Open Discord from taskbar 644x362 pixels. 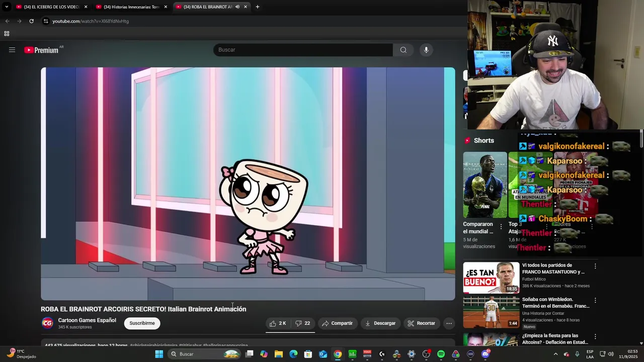[486, 354]
